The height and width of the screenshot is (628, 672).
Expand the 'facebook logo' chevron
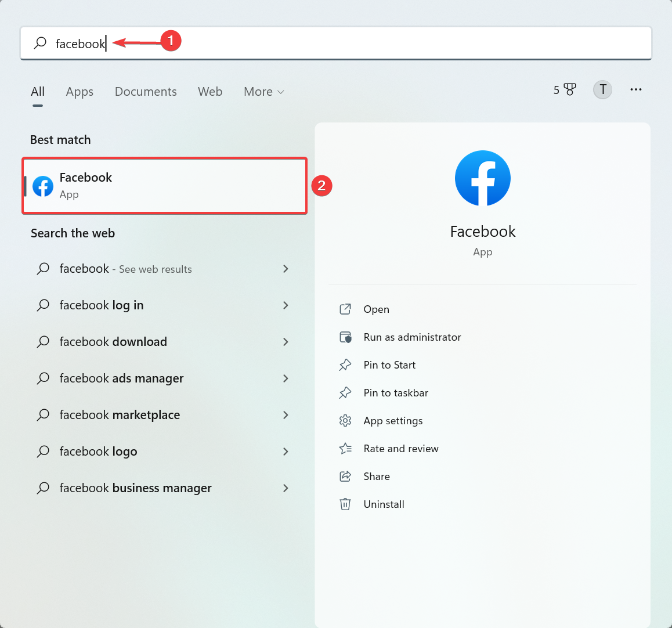point(286,452)
